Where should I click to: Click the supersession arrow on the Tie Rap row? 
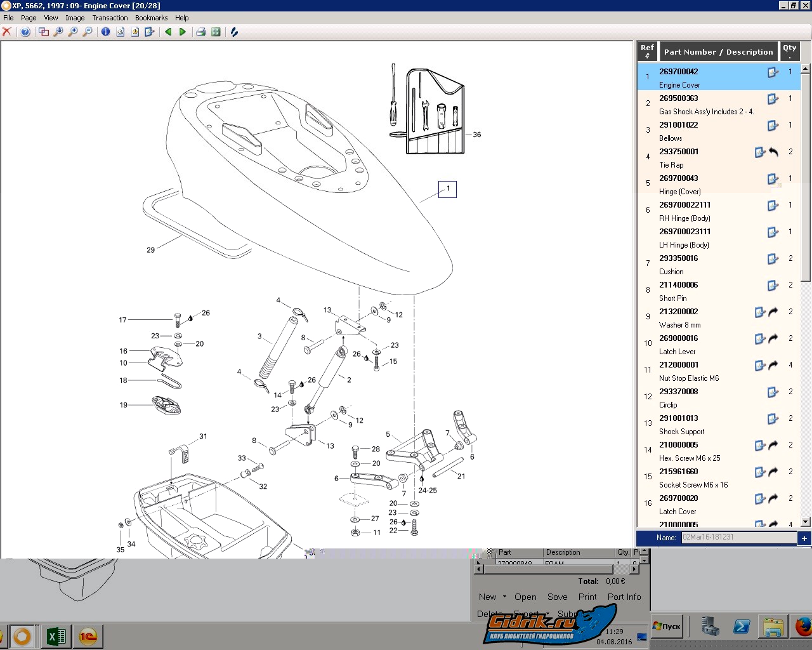[x=773, y=152]
